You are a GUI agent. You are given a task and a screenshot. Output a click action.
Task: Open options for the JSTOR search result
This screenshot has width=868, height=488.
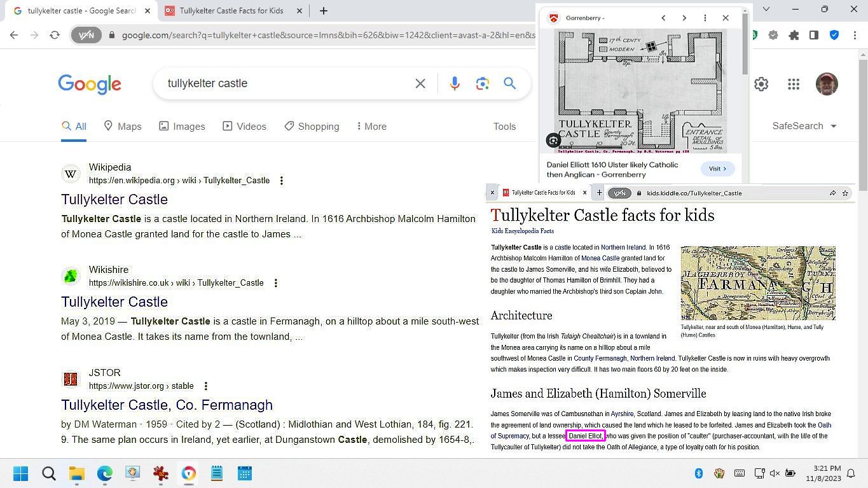pyautogui.click(x=205, y=386)
